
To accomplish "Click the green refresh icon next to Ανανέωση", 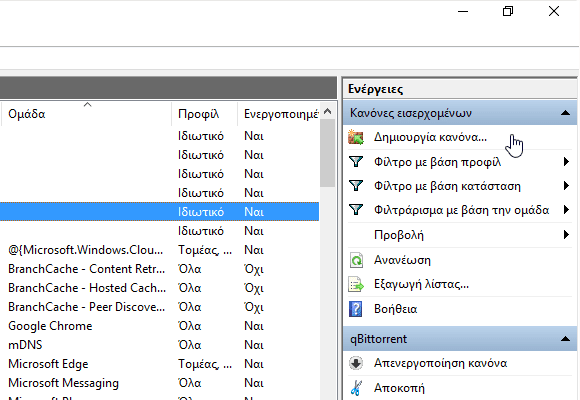I will [356, 260].
